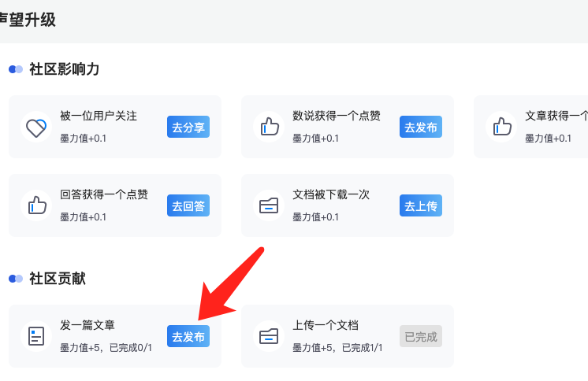Click the folder icon for 文档被下载一次
The image size is (588, 381).
point(269,205)
